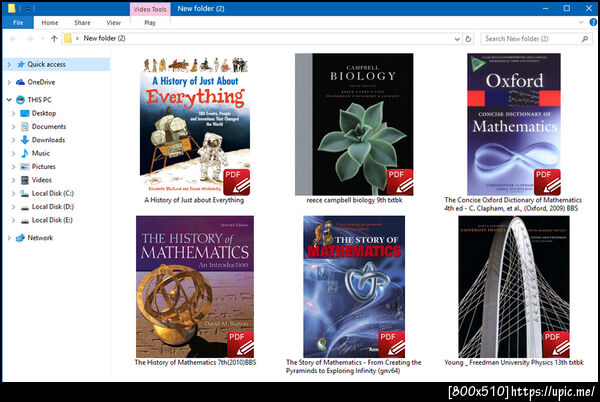Click the Music note icon
600x402 pixels.
(x=25, y=153)
